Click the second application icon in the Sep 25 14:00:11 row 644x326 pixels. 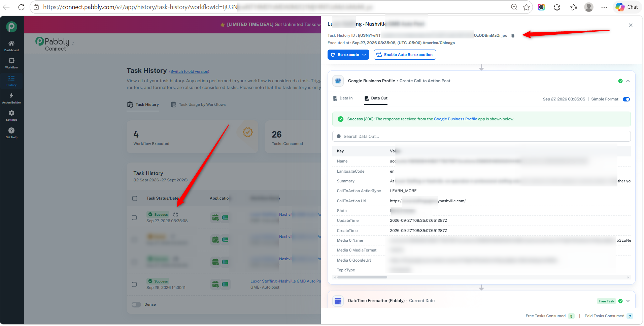click(x=225, y=284)
